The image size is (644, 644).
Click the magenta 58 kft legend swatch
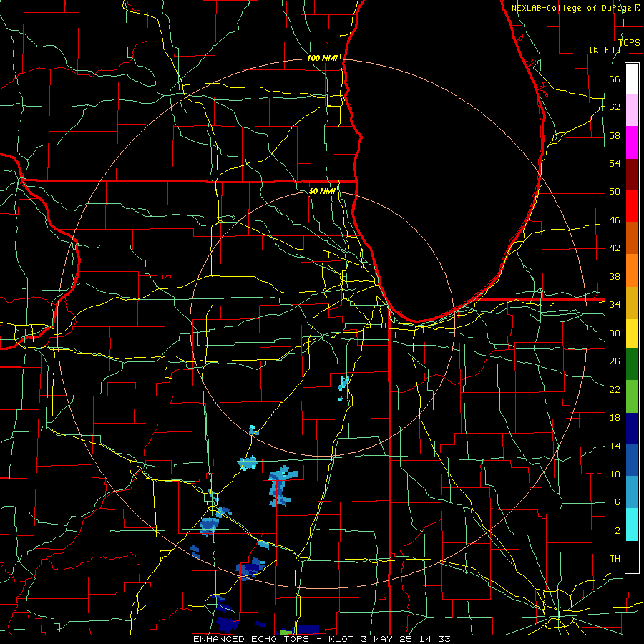[x=632, y=142]
